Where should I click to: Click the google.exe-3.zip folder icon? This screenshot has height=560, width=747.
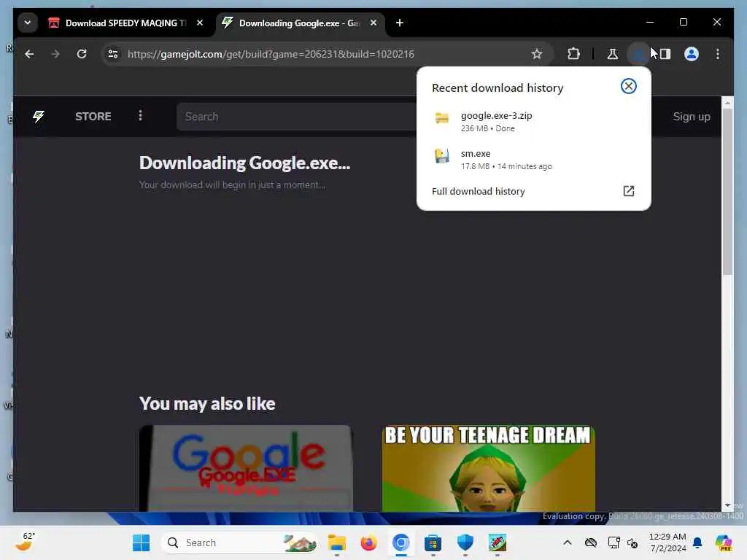pos(442,117)
